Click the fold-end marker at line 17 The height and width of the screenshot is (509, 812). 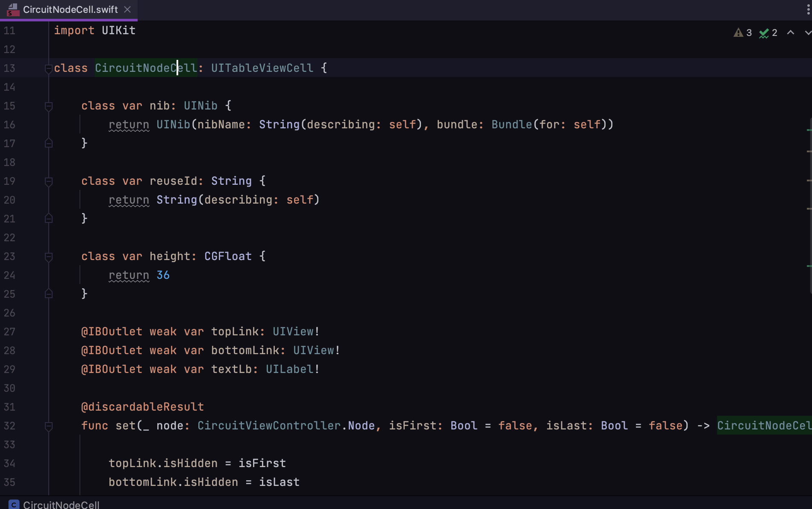pyautogui.click(x=48, y=143)
